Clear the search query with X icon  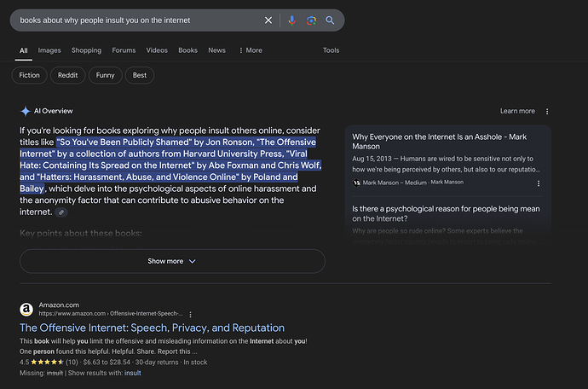pyautogui.click(x=268, y=20)
